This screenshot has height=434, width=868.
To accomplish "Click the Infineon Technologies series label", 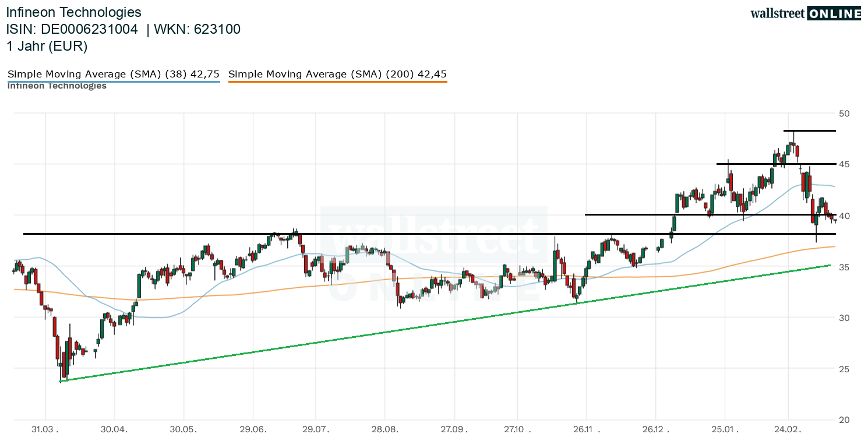I will tap(57, 86).
